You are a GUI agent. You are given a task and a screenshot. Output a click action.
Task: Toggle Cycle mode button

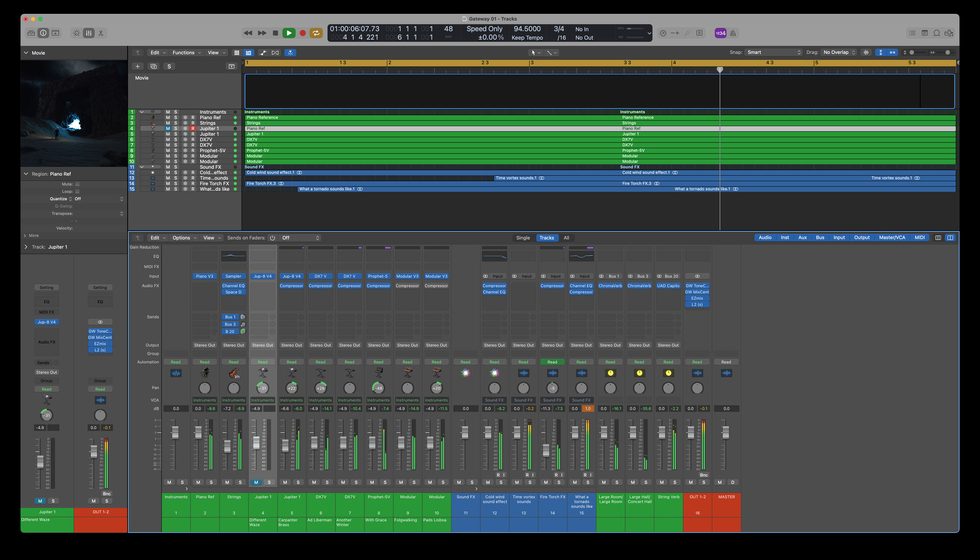(x=316, y=33)
